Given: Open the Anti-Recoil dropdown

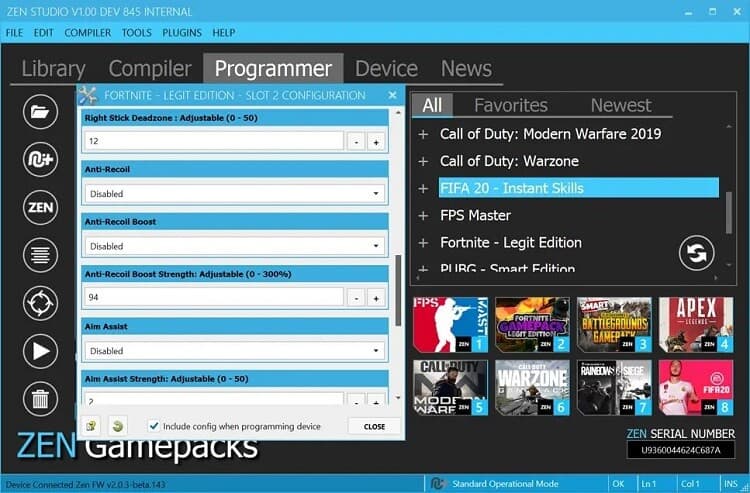Looking at the screenshot, I should (235, 194).
